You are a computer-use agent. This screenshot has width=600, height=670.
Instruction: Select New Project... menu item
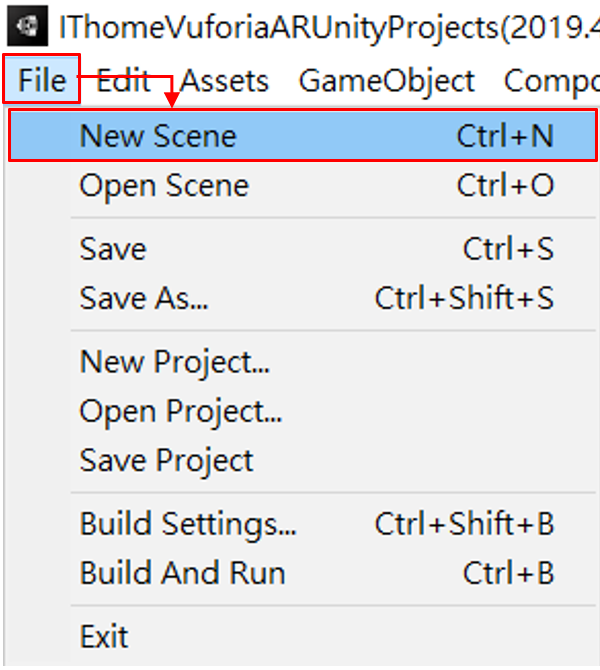(175, 361)
